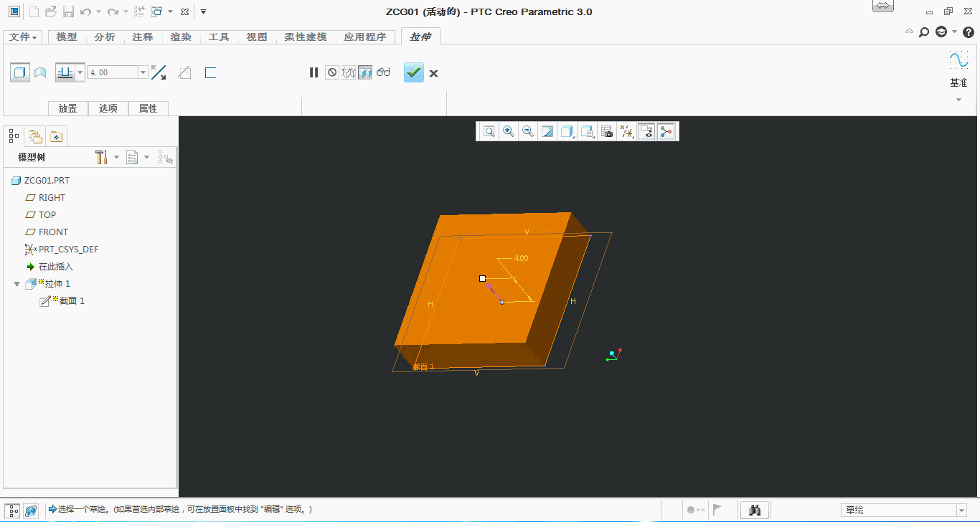Select the no preview mode icon

pyautogui.click(x=331, y=72)
